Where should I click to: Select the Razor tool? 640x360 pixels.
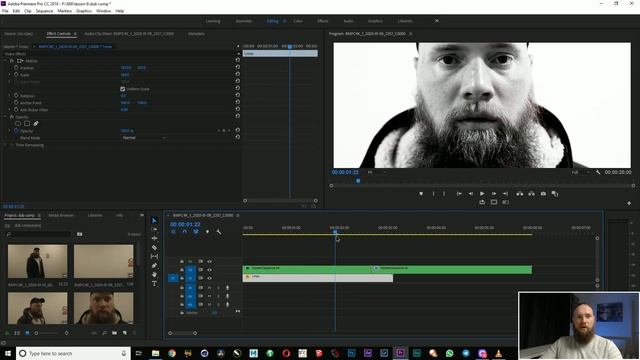click(x=154, y=247)
